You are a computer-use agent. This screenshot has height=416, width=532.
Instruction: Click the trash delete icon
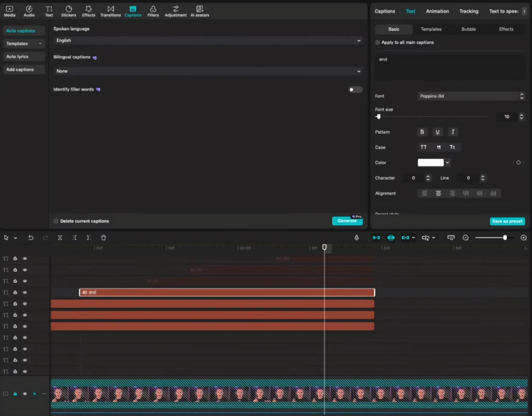pos(103,238)
